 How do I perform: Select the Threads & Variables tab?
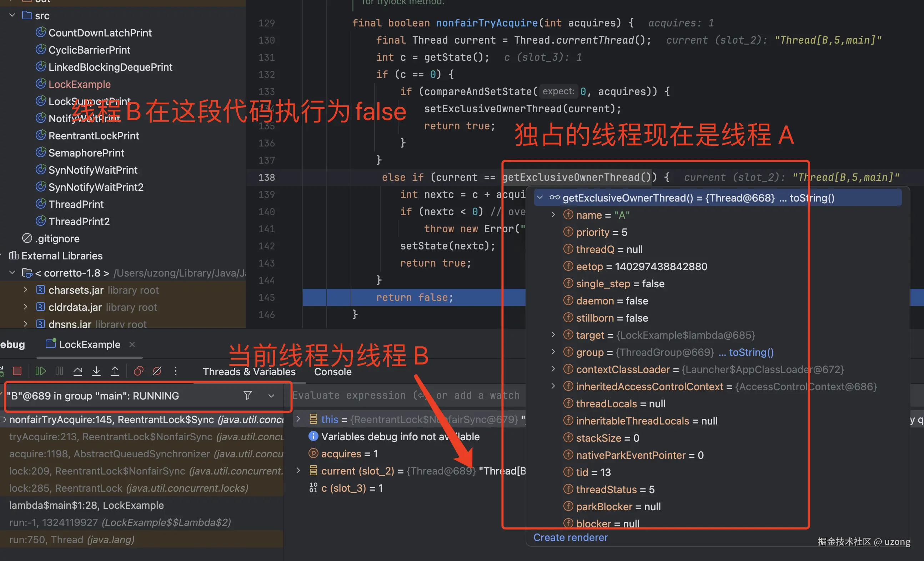(249, 372)
